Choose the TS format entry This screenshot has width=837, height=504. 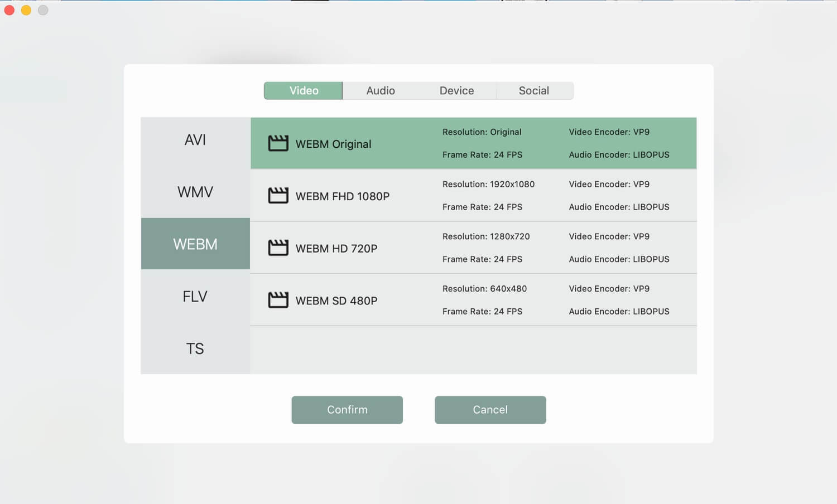pyautogui.click(x=195, y=348)
